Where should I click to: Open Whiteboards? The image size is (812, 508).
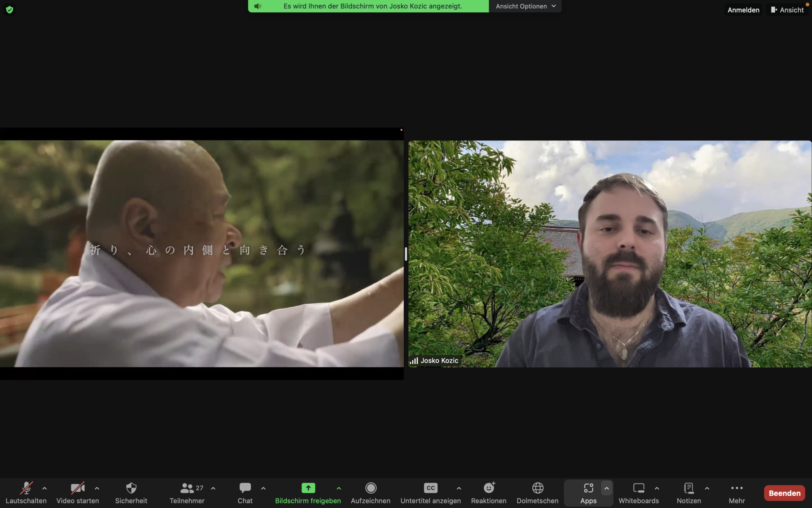[x=639, y=493]
